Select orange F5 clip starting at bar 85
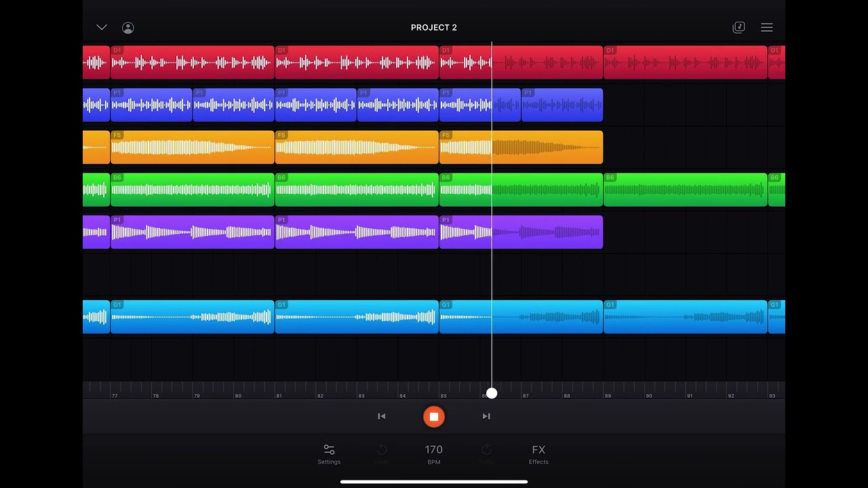The image size is (868, 488). point(521,147)
